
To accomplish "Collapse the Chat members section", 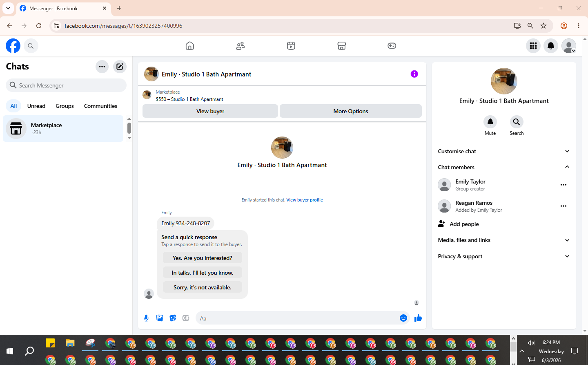I will tap(504, 167).
